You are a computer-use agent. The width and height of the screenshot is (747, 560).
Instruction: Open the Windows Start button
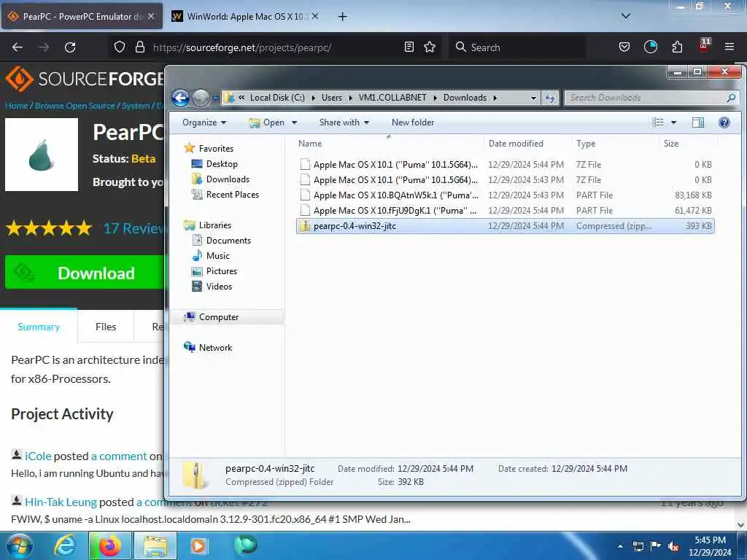coord(20,545)
